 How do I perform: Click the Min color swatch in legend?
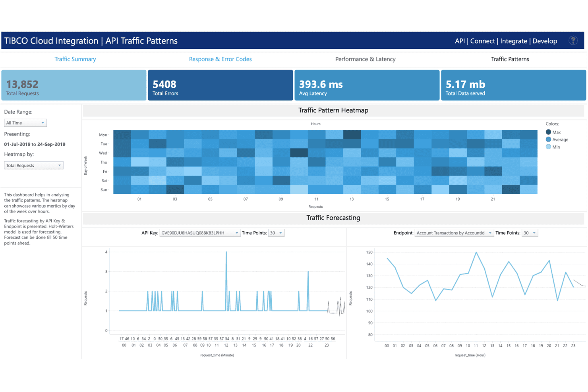(x=548, y=147)
